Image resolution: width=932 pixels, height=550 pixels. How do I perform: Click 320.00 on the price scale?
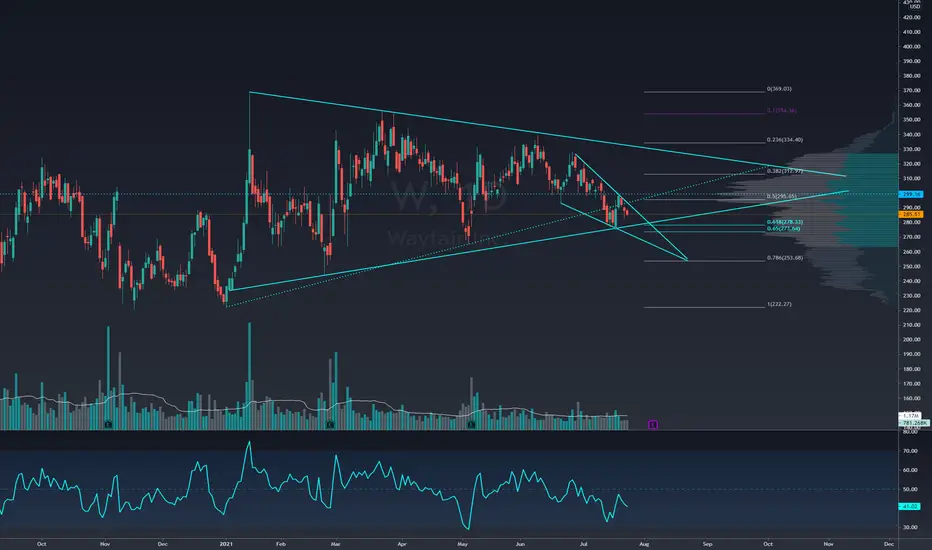click(x=911, y=164)
